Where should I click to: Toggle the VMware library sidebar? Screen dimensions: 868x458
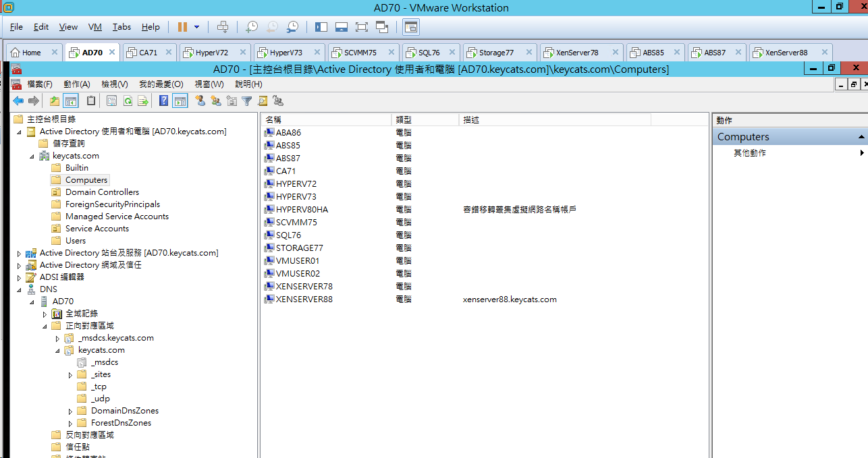[321, 27]
